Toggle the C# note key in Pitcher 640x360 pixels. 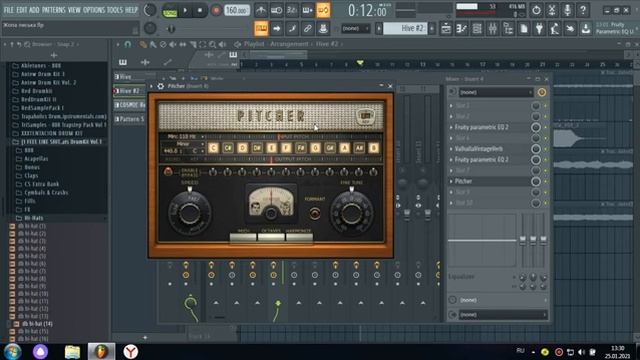(228, 148)
